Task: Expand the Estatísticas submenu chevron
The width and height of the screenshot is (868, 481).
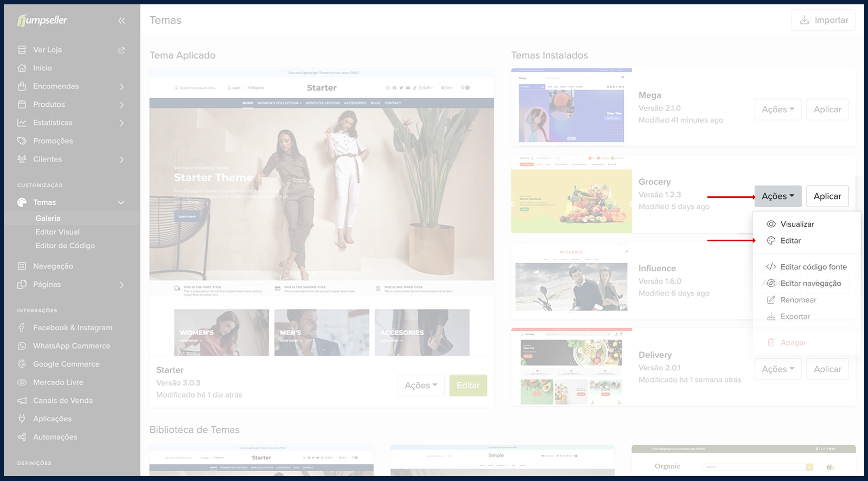Action: [122, 123]
